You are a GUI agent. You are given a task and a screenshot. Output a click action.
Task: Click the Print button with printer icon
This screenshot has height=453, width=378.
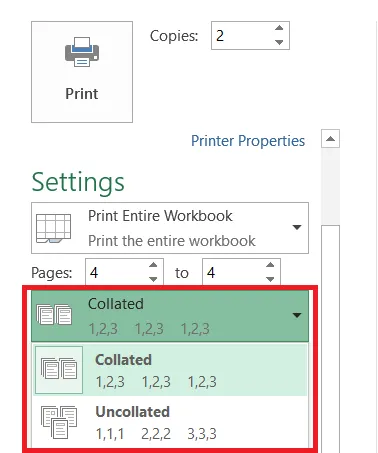point(82,72)
